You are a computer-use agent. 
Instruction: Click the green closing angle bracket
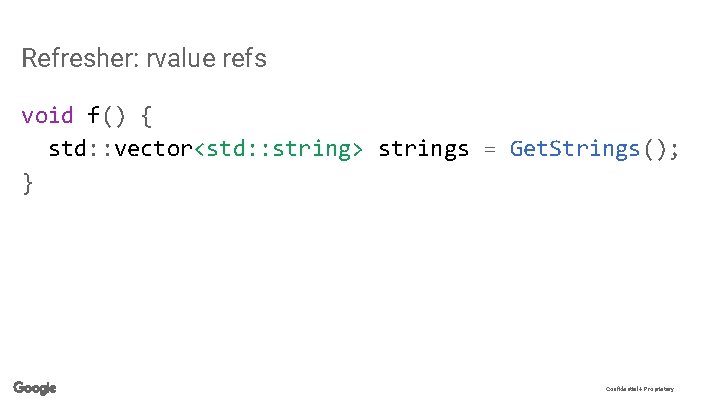357,150
